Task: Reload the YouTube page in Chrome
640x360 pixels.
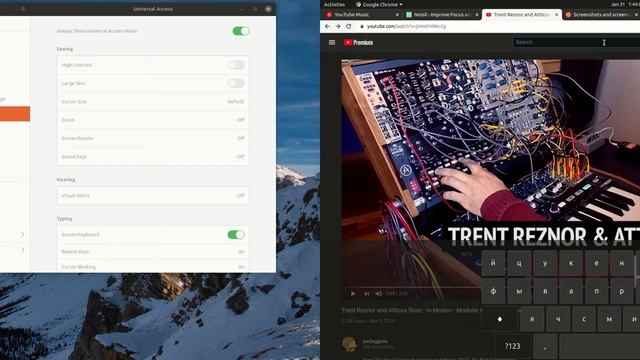Action: click(x=349, y=26)
